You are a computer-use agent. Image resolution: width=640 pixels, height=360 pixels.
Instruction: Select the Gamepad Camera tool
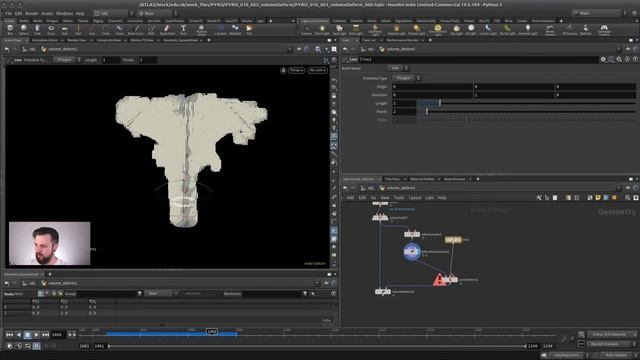click(x=604, y=29)
